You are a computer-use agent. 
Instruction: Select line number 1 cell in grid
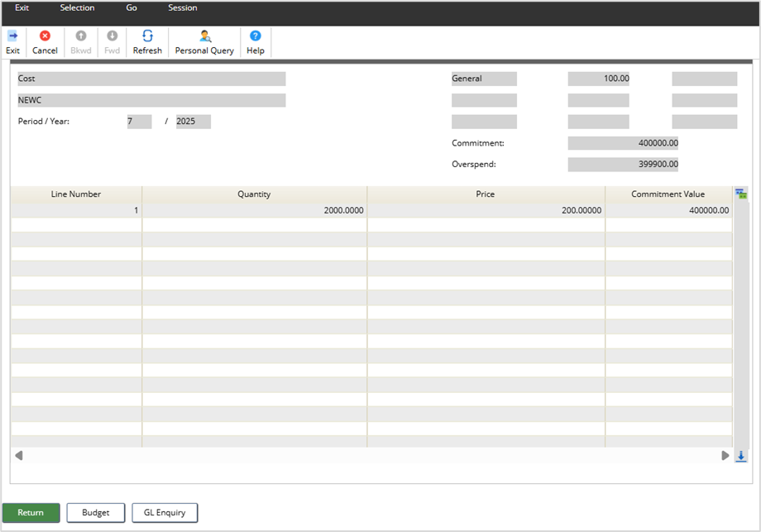76,210
